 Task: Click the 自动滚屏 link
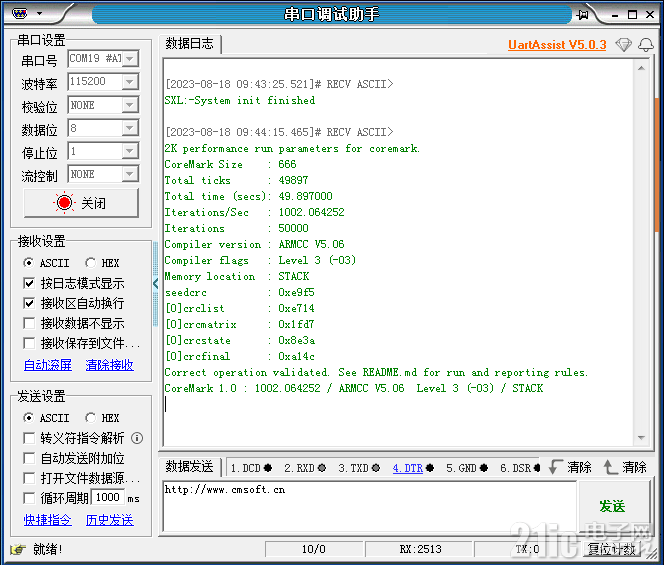click(x=48, y=365)
